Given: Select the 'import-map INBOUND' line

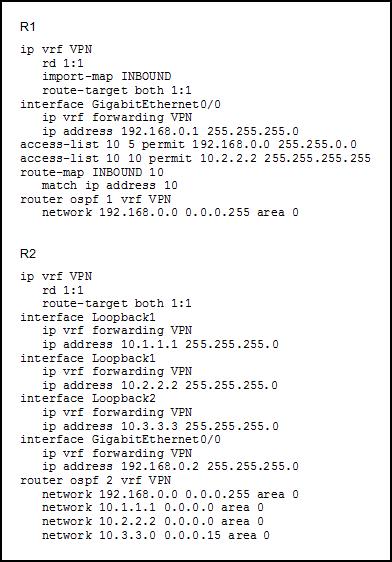Looking at the screenshot, I should click(106, 77).
